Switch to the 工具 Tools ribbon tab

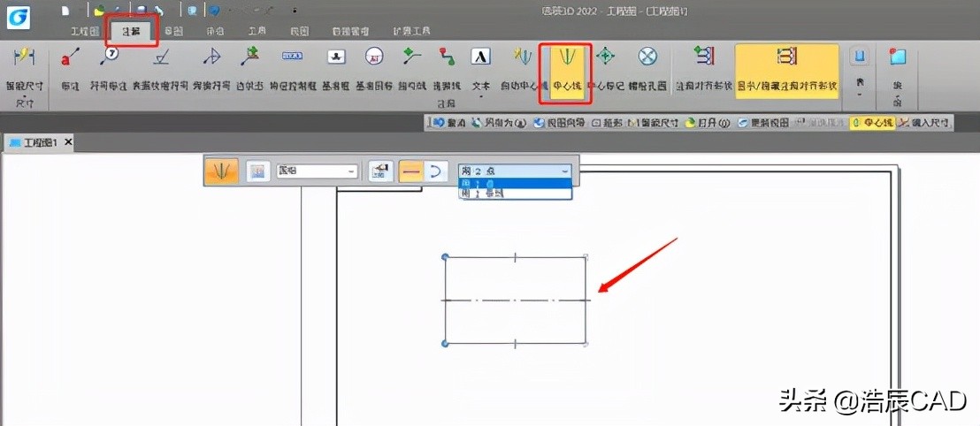[x=256, y=31]
